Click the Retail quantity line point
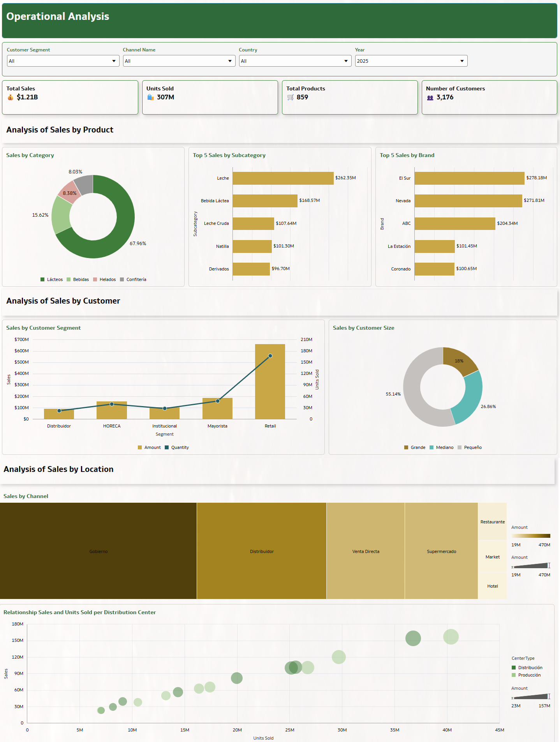560x742 pixels. [270, 356]
